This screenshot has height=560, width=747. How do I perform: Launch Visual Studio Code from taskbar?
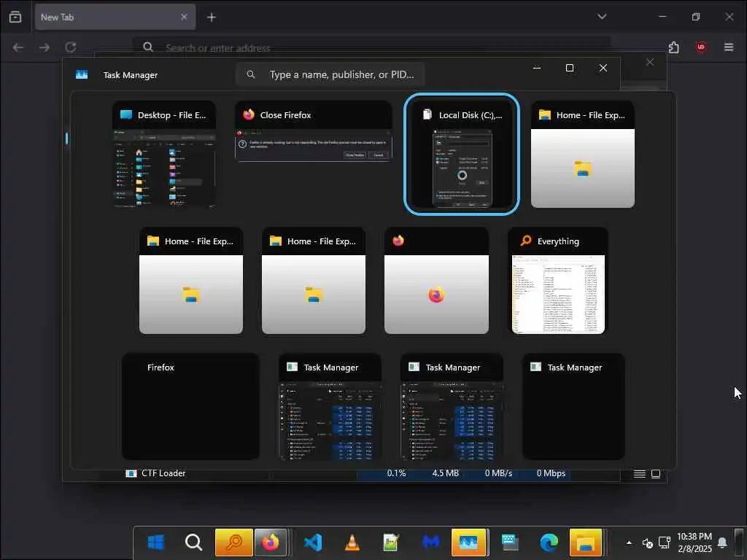coord(312,542)
